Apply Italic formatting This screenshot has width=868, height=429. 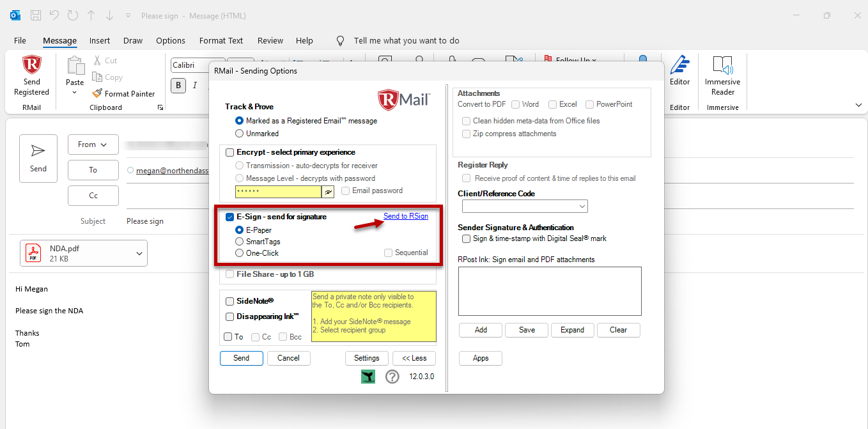pos(196,85)
